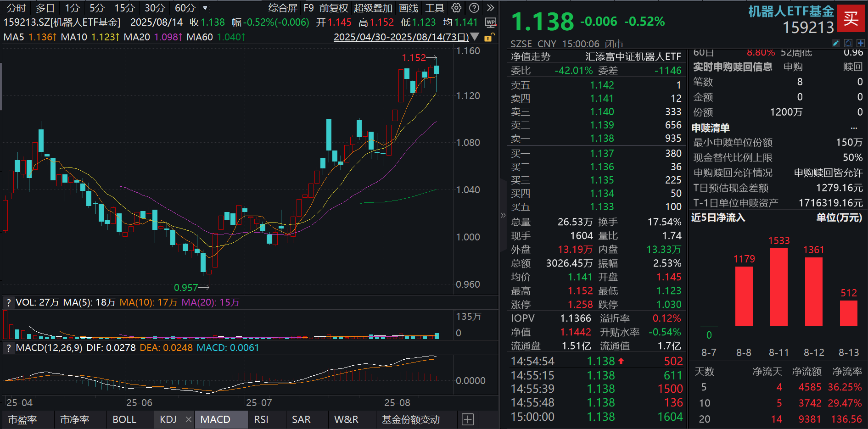Viewport: 868px width, 429px height.
Task: Click the WP monitor icon
Action: click(491, 22)
